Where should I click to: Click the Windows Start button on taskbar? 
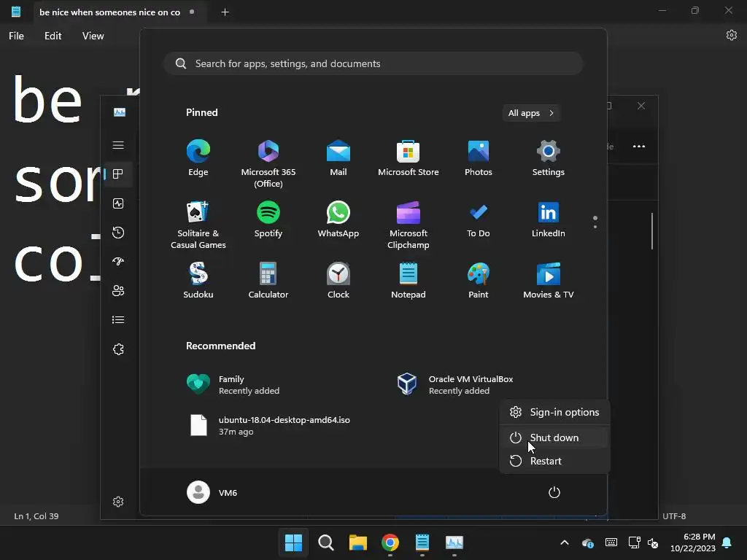point(293,542)
